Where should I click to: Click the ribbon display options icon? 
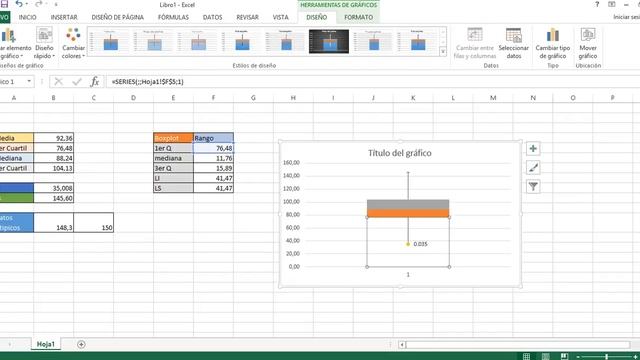[611, 4]
